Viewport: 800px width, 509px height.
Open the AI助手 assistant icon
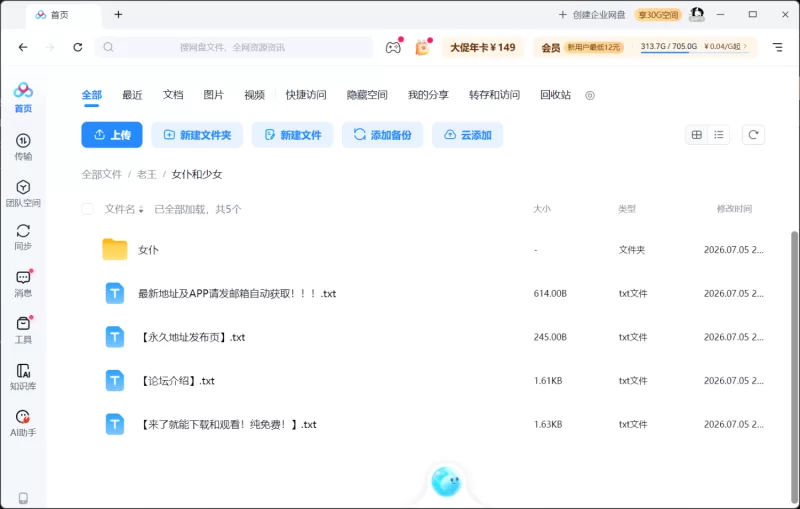(x=23, y=423)
